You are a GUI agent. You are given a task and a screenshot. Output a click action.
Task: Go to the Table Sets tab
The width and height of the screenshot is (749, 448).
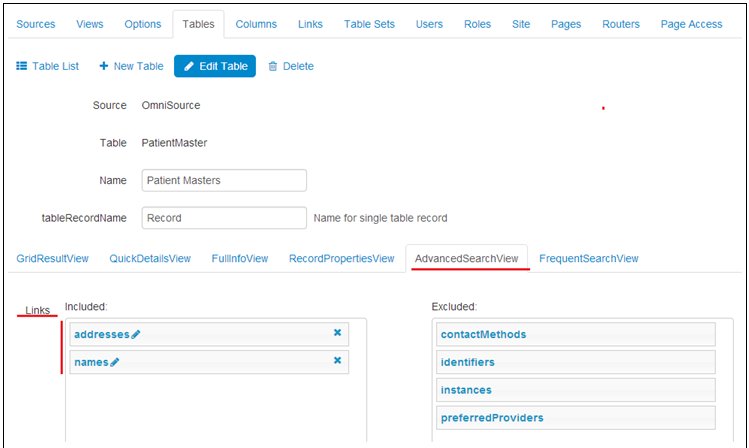coord(371,24)
